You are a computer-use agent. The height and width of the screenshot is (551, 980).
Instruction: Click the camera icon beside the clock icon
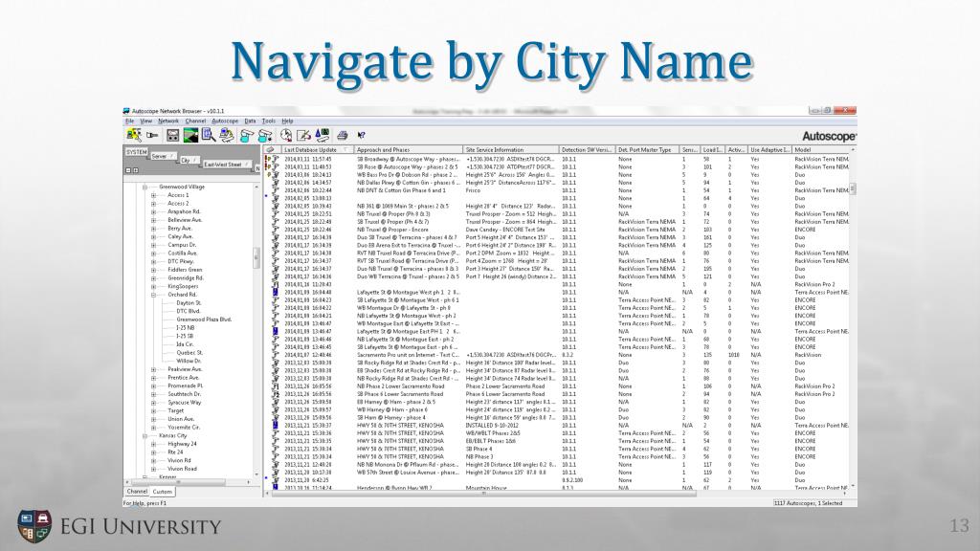click(266, 135)
